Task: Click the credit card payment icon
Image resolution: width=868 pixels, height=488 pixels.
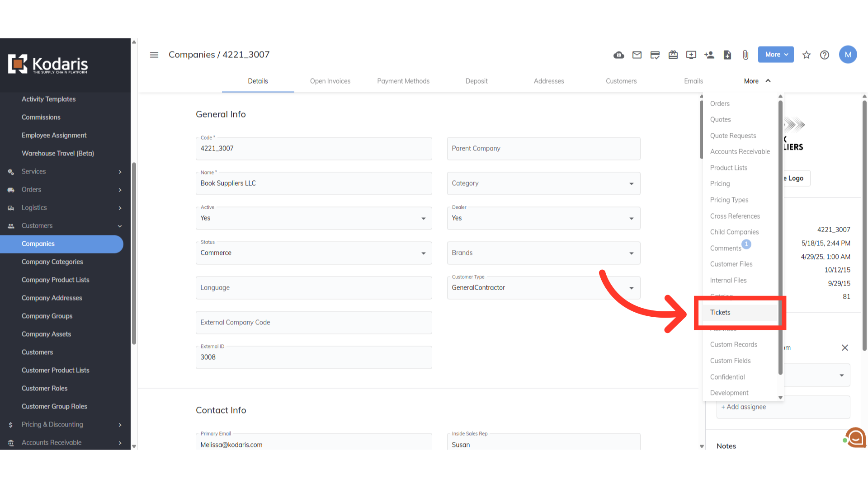Action: (655, 55)
